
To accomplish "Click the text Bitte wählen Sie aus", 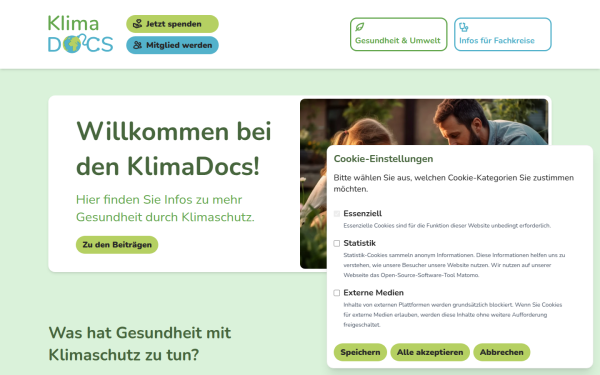I will click(x=453, y=183).
